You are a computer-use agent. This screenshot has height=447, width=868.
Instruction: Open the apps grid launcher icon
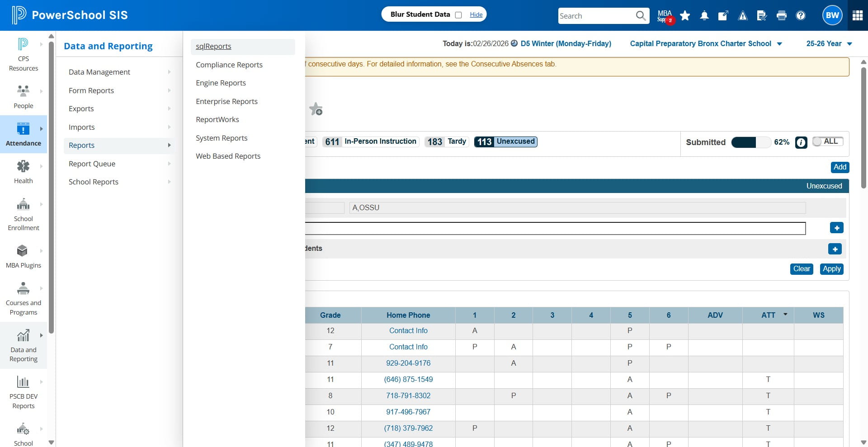pos(858,15)
